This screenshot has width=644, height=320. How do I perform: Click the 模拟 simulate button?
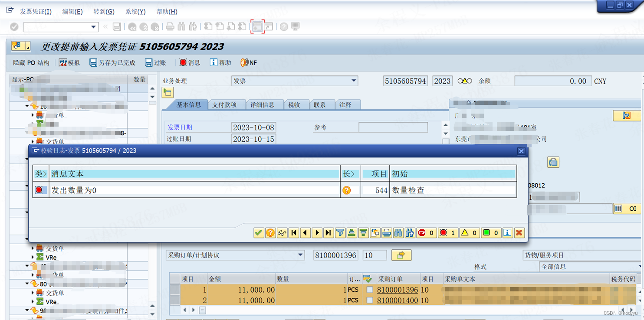pyautogui.click(x=69, y=63)
